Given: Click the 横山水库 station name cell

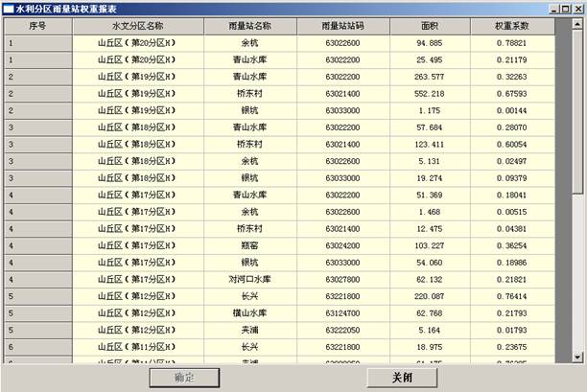Looking at the screenshot, I should [249, 312].
